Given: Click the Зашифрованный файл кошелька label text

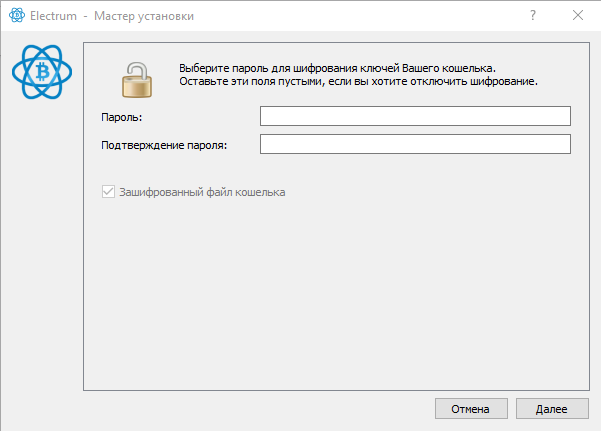Looking at the screenshot, I should (x=202, y=192).
